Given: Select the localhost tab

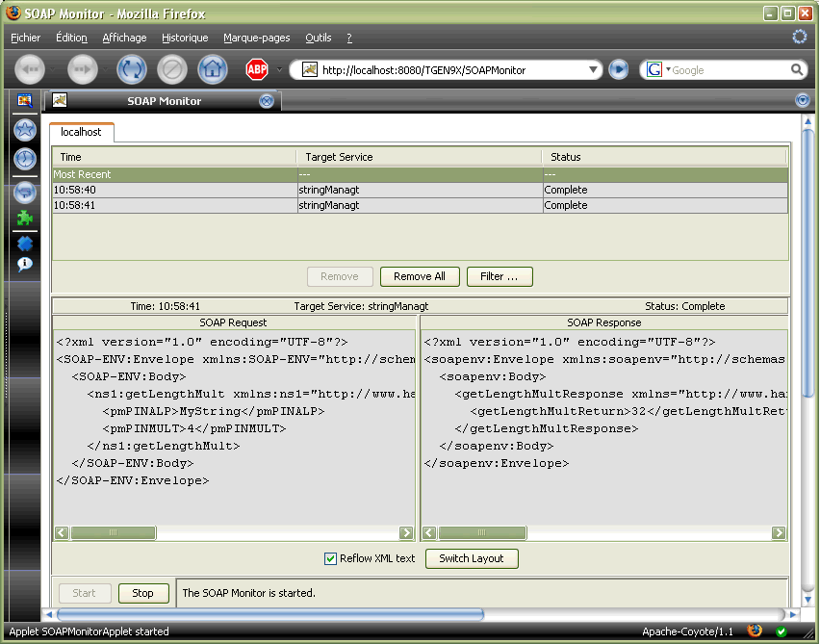Looking at the screenshot, I should (82, 132).
